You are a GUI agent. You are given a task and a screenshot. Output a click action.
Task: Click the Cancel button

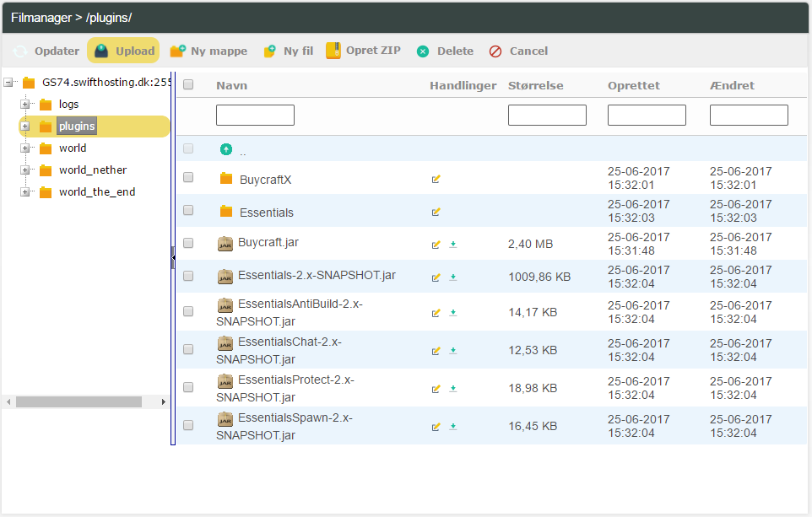(518, 51)
